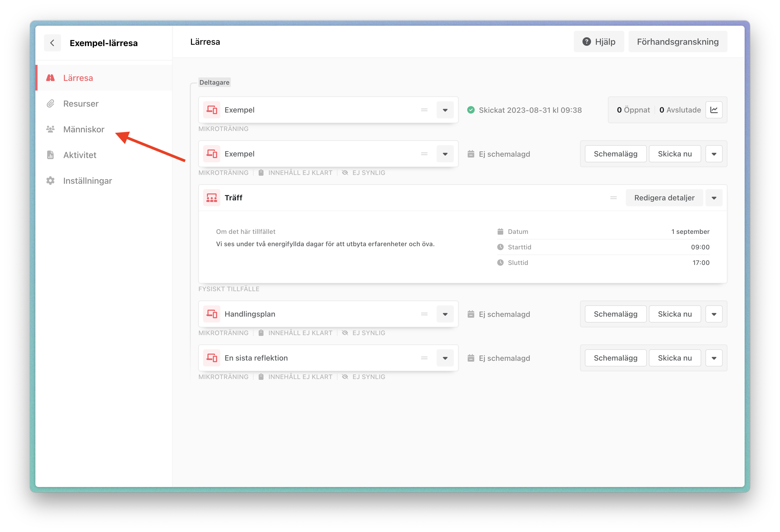780x532 pixels.
Task: Click the En sista reflektion module icon
Action: tap(211, 358)
